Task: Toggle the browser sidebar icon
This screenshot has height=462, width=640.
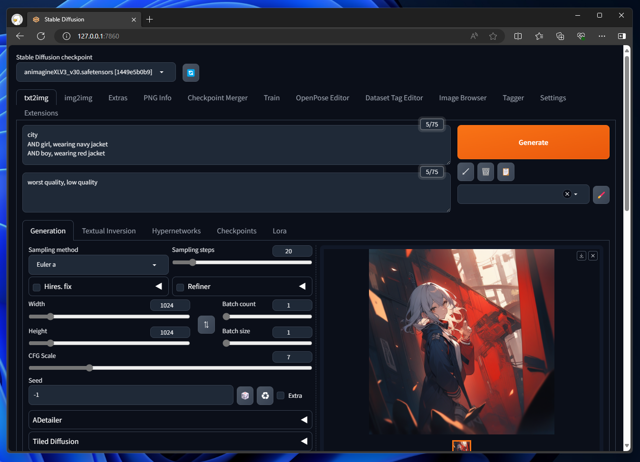Action: tap(622, 36)
